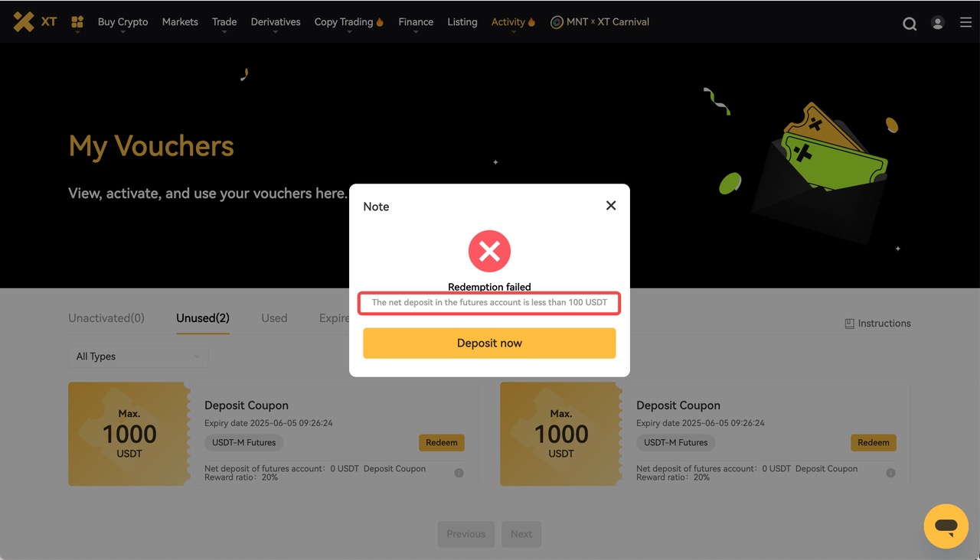The height and width of the screenshot is (560, 980).
Task: Expand the Derivatives menu
Action: [x=276, y=22]
